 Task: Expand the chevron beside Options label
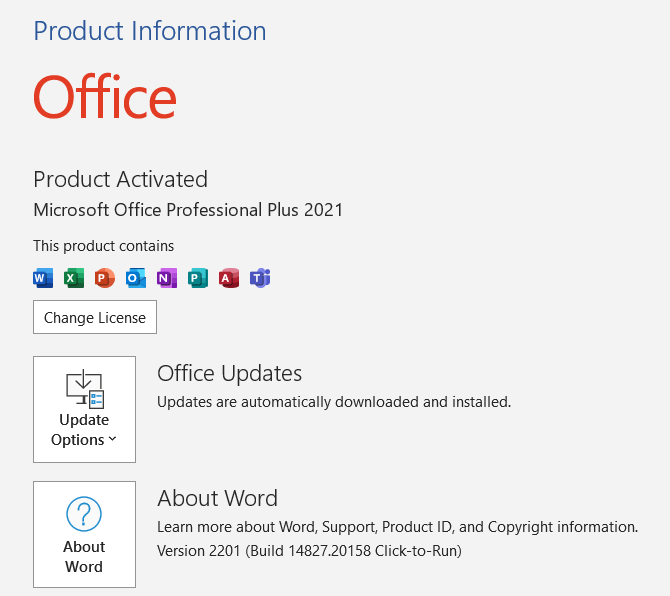click(112, 439)
